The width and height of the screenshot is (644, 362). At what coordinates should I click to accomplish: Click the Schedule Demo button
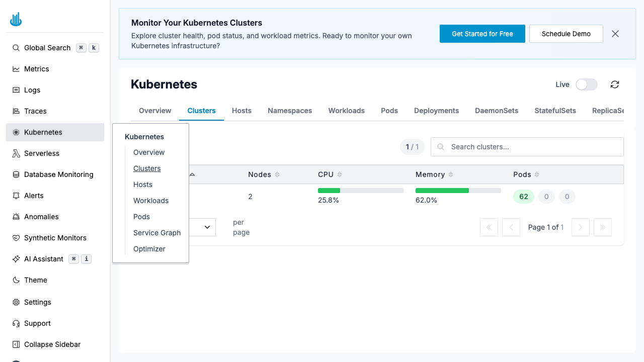click(x=566, y=34)
